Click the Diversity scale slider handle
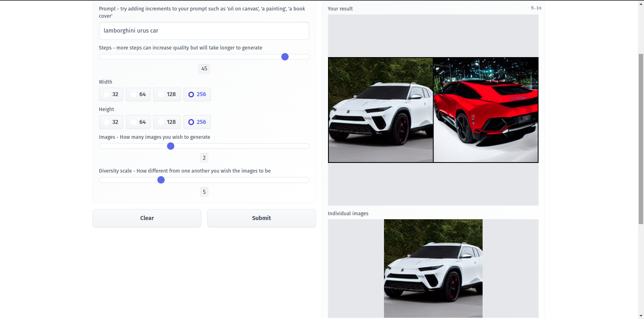Image resolution: width=644 pixels, height=319 pixels. [161, 180]
